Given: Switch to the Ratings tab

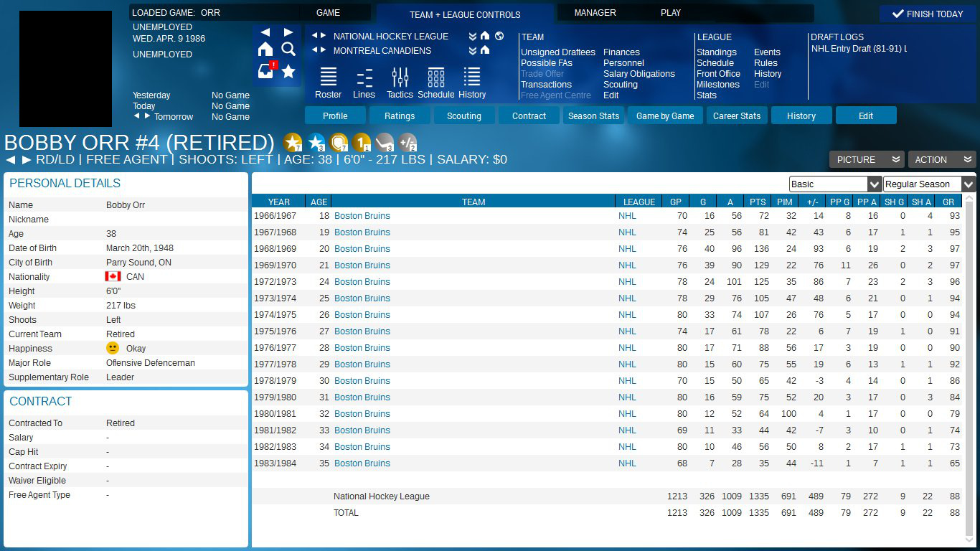Looking at the screenshot, I should pos(400,116).
